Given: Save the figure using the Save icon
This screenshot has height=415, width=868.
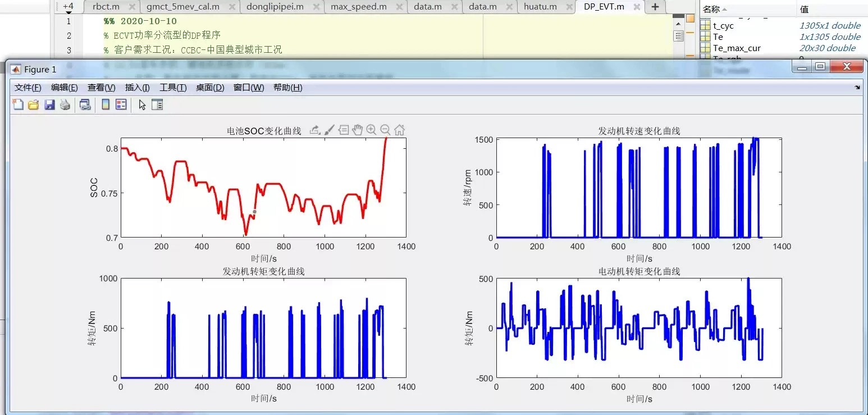Looking at the screenshot, I should point(49,104).
